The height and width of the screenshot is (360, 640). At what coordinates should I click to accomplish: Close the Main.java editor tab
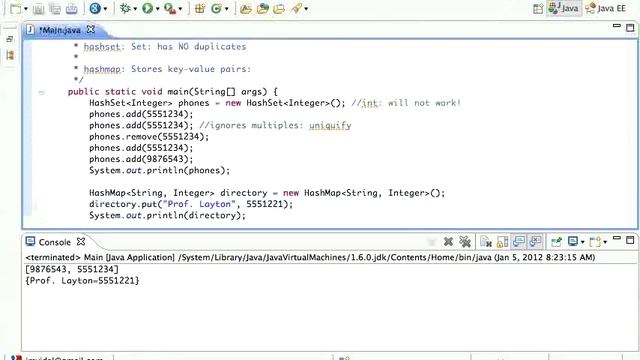coord(91,29)
